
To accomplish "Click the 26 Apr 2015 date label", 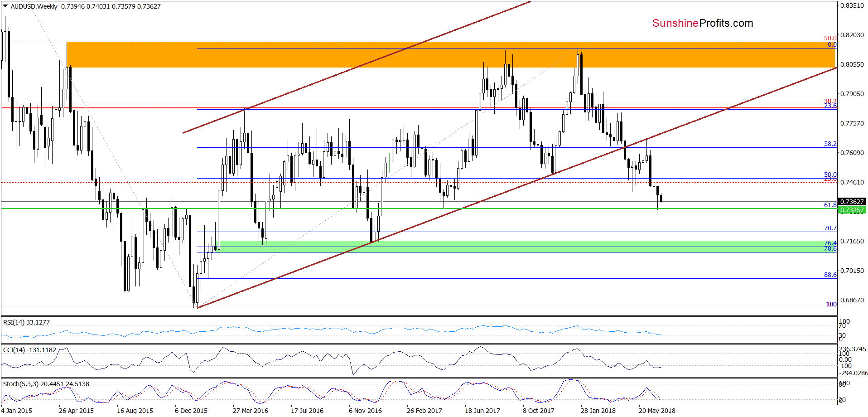I will click(x=76, y=411).
